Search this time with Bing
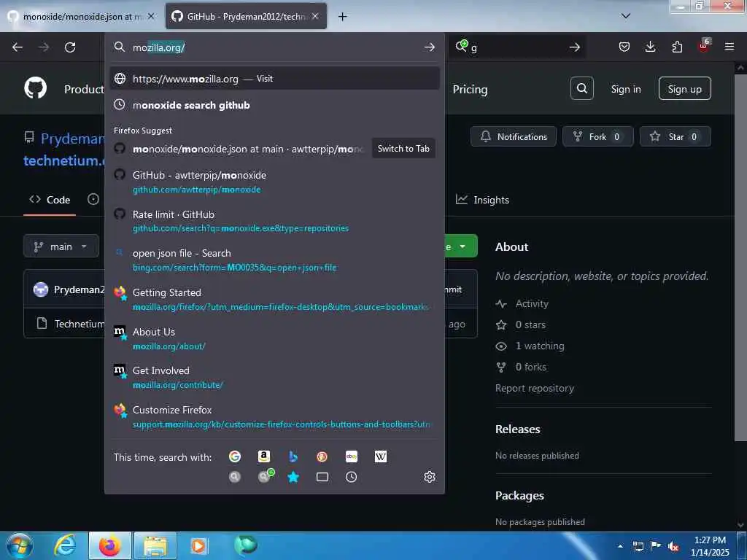The height and width of the screenshot is (560, 747). coord(293,456)
